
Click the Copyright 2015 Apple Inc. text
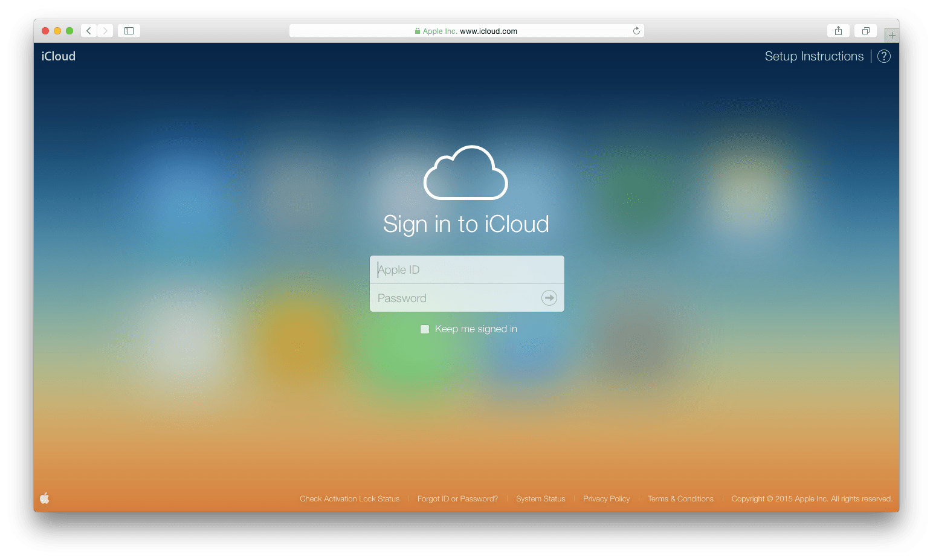tap(812, 499)
